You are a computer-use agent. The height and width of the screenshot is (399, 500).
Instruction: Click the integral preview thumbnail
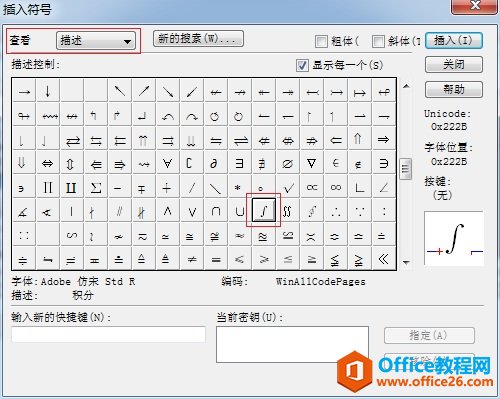click(454, 238)
